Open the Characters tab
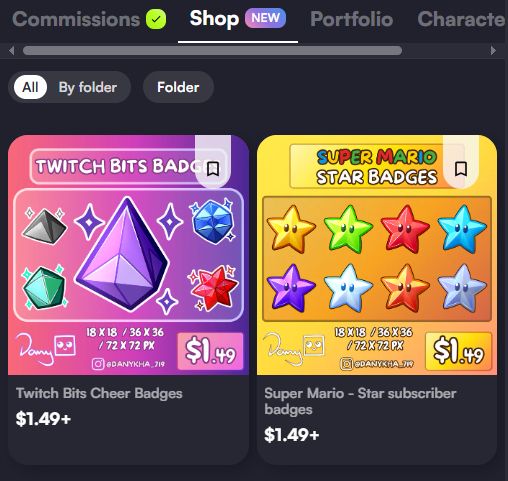This screenshot has width=508, height=481. tap(462, 19)
